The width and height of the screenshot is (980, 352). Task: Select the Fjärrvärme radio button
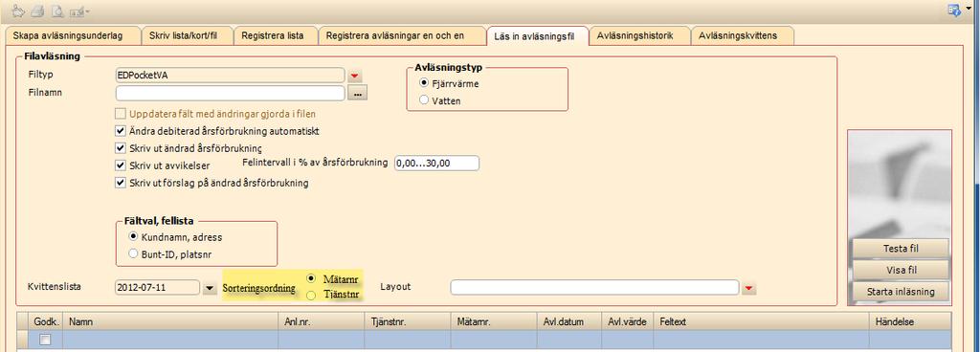click(425, 82)
